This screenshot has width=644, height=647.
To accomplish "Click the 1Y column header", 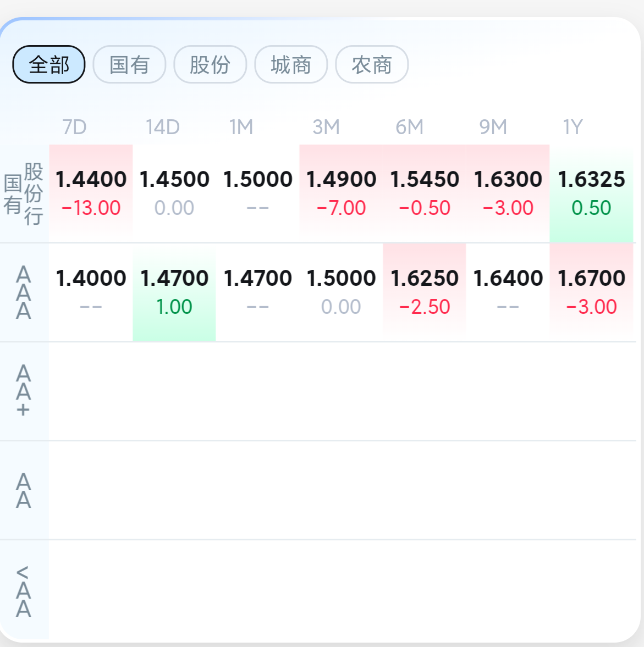I will [573, 126].
